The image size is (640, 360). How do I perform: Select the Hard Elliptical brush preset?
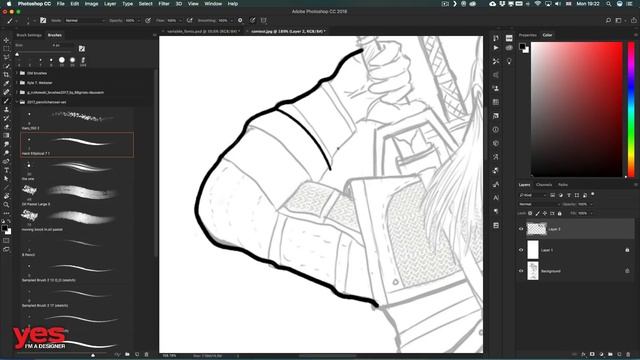[x=77, y=144]
